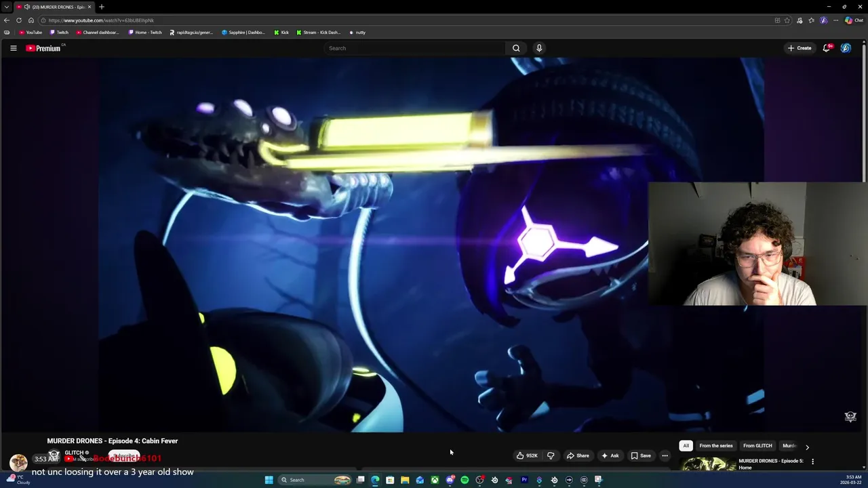Open the YouTube bookmark
This screenshot has width=868, height=488.
click(x=31, y=33)
